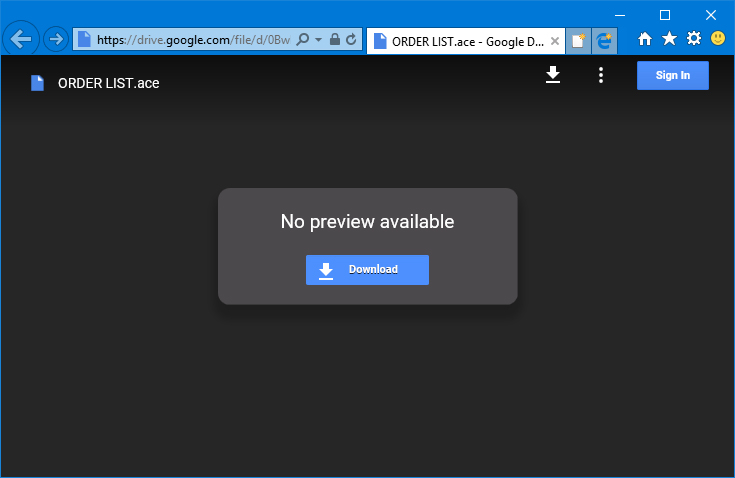Viewport: 735px width, 478px height.
Task: Click the magnifier search icon in address bar
Action: [x=303, y=40]
